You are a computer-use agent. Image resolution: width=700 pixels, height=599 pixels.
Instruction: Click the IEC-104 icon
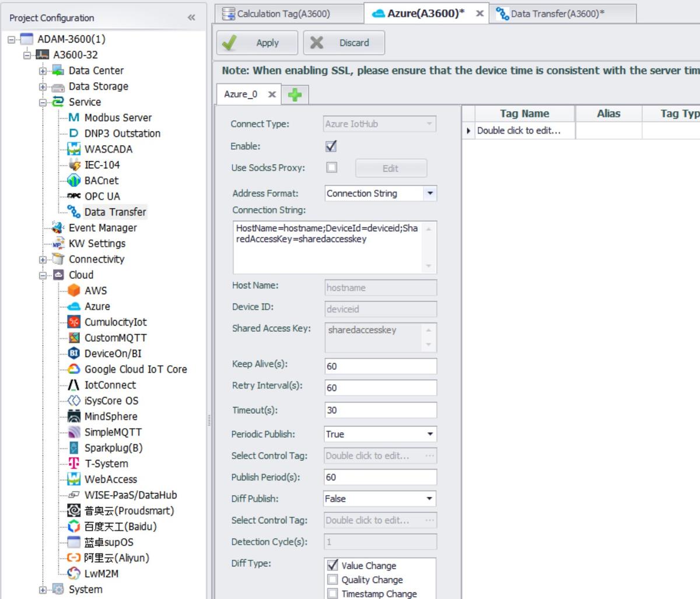click(74, 165)
